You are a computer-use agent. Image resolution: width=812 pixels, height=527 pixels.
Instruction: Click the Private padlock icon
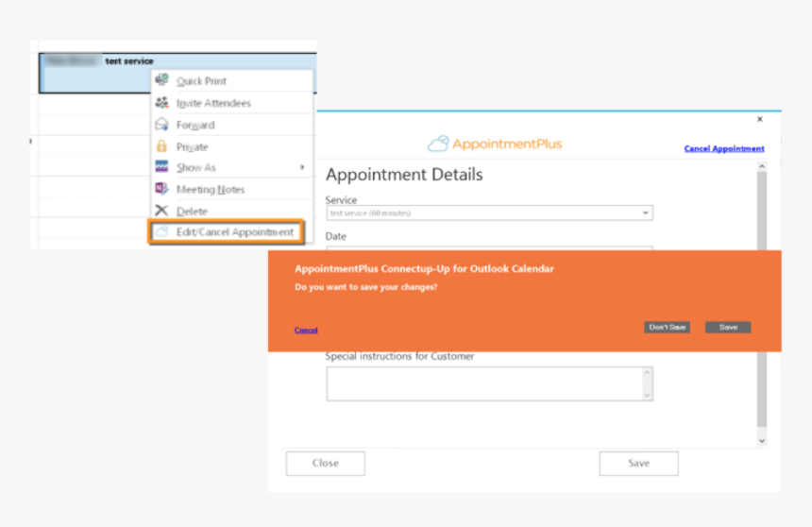pos(162,146)
